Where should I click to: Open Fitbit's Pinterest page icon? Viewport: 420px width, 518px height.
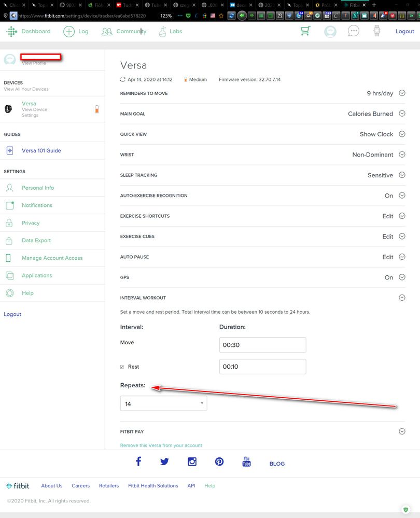[219, 461]
